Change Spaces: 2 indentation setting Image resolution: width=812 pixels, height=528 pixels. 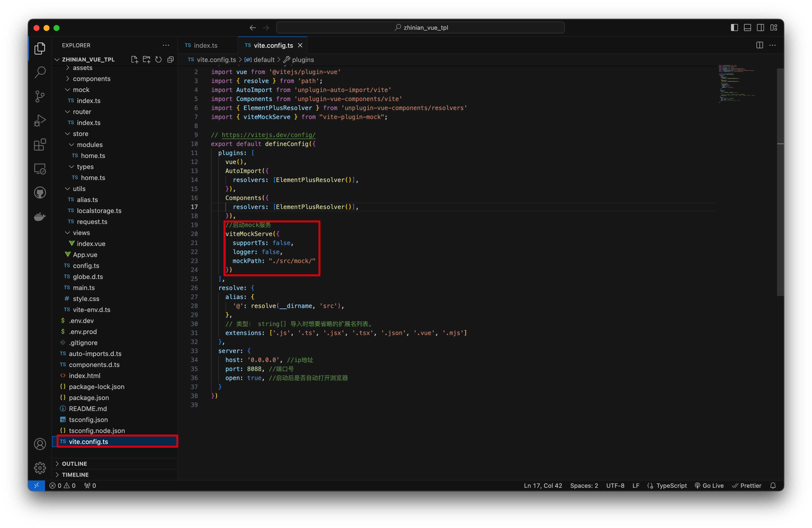[584, 485]
